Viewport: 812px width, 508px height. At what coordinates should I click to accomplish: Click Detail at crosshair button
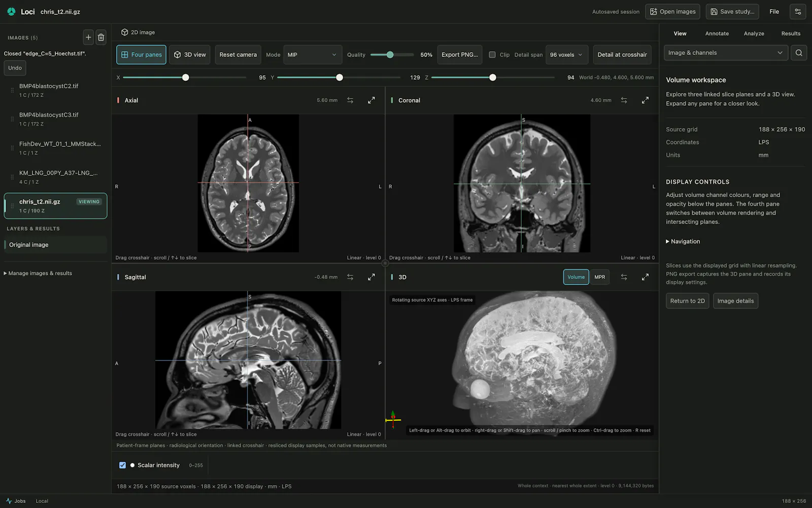(622, 54)
